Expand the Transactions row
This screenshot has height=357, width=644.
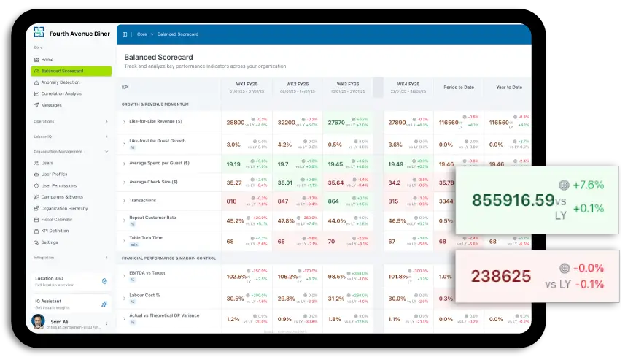click(x=124, y=201)
